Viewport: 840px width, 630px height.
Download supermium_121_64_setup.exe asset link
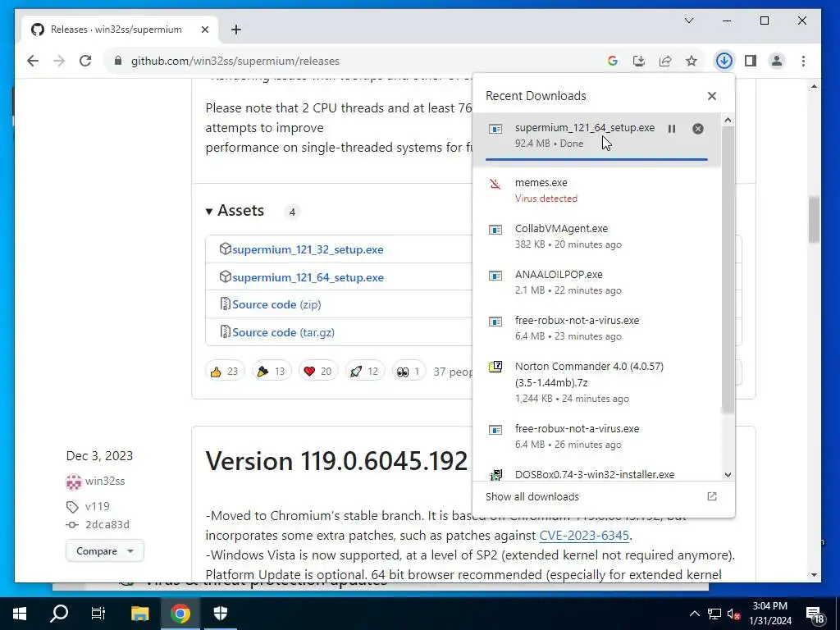pyautogui.click(x=308, y=277)
